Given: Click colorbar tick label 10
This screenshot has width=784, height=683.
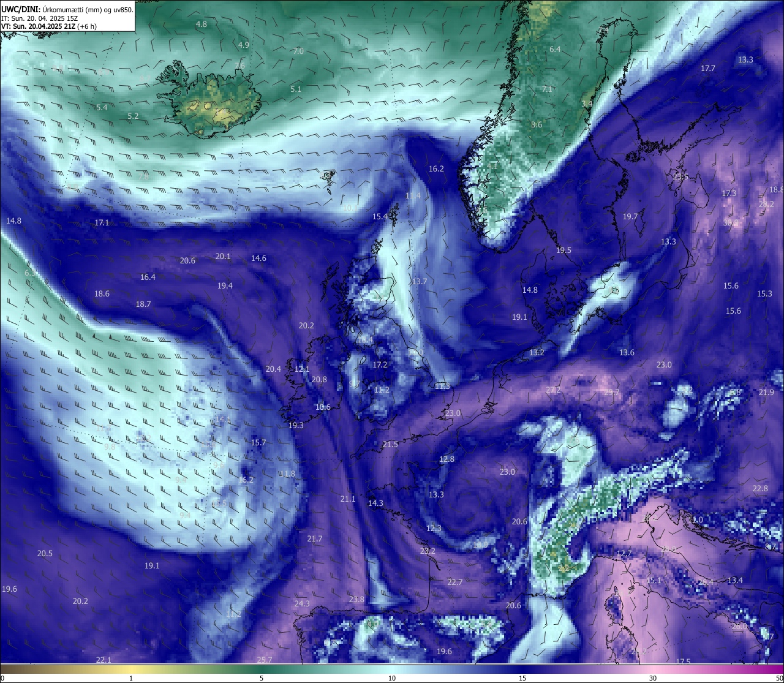Looking at the screenshot, I should click(x=392, y=678).
